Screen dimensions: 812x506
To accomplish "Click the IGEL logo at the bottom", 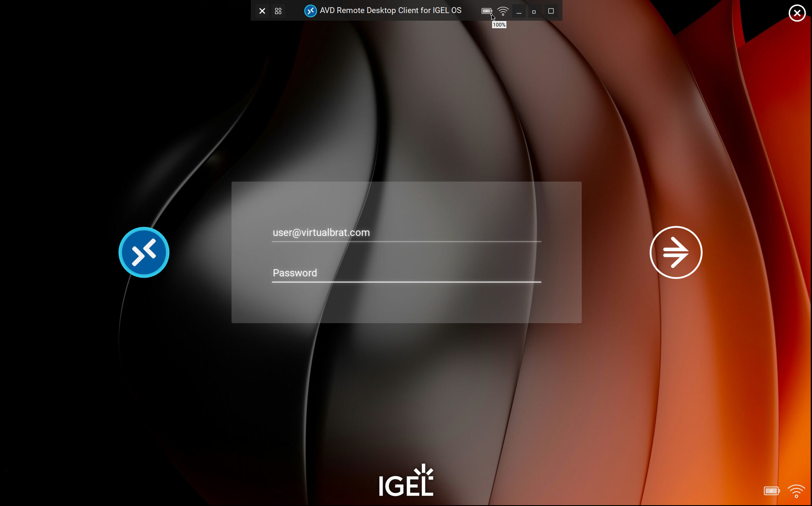I will (405, 480).
